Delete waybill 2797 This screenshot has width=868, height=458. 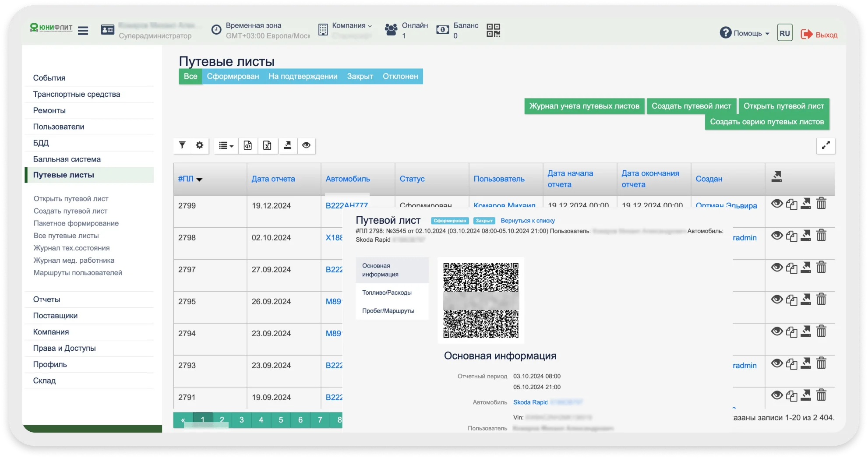(x=821, y=268)
